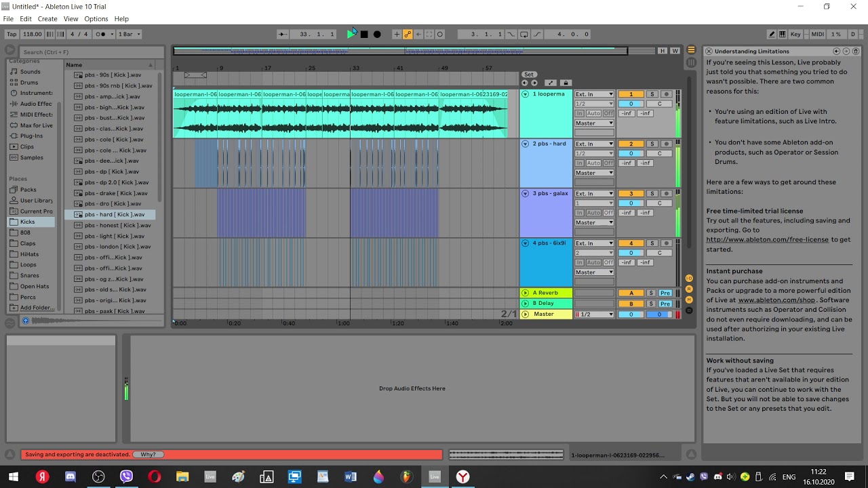Select Drums category in browser

29,82
